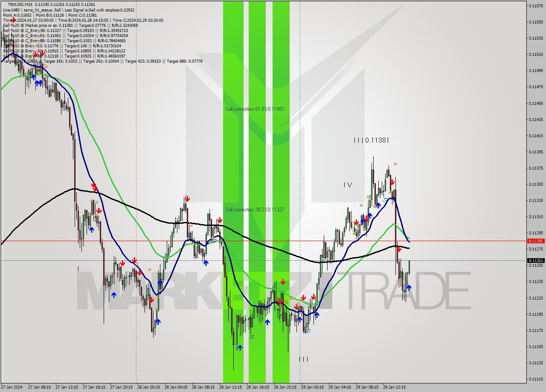
Task: Click the 'Target 685: 0.07776' text
Action: pyautogui.click(x=185, y=61)
